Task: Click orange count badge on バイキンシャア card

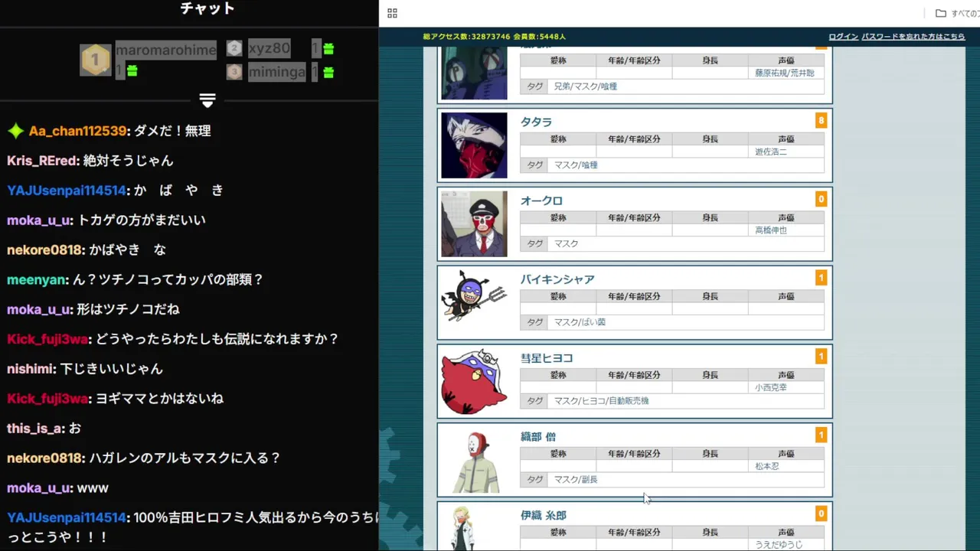Action: (821, 279)
